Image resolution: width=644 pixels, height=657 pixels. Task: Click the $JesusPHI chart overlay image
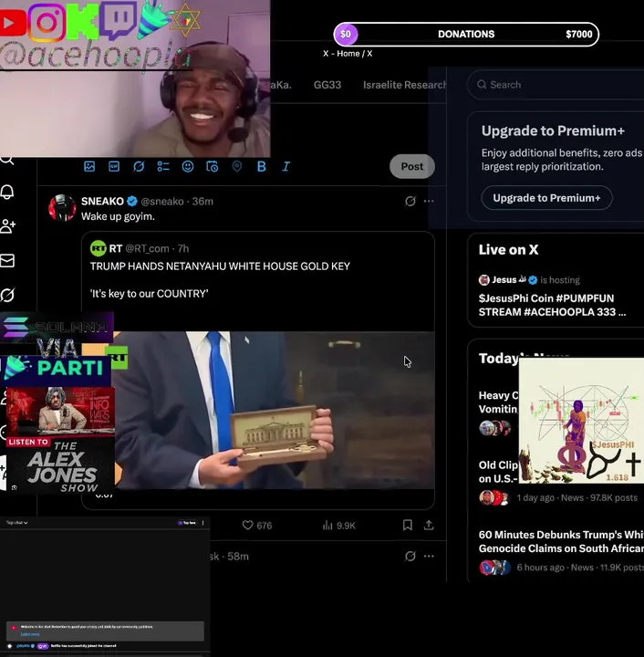(581, 421)
